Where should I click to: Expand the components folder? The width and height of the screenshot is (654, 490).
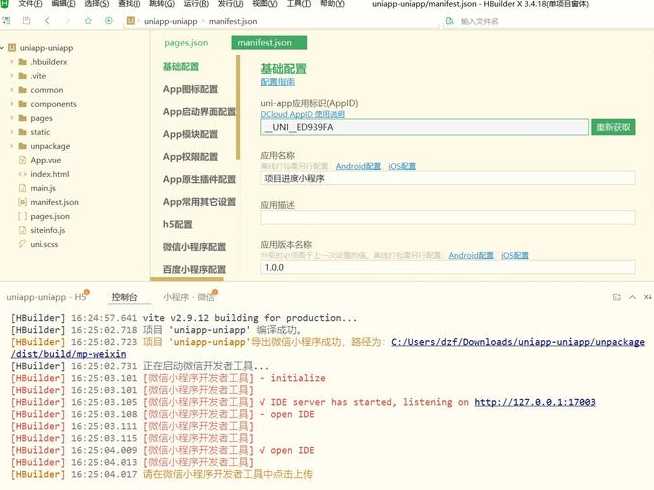(x=12, y=104)
